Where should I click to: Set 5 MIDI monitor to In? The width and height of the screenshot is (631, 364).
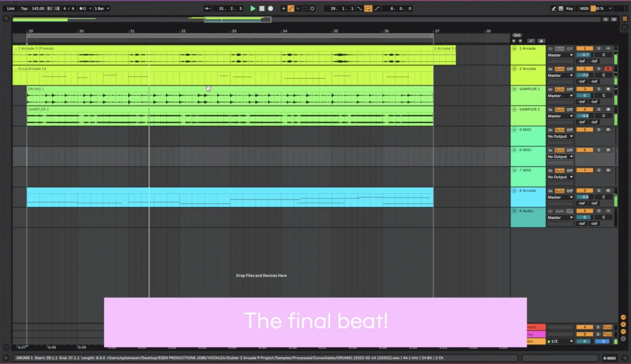tap(551, 130)
